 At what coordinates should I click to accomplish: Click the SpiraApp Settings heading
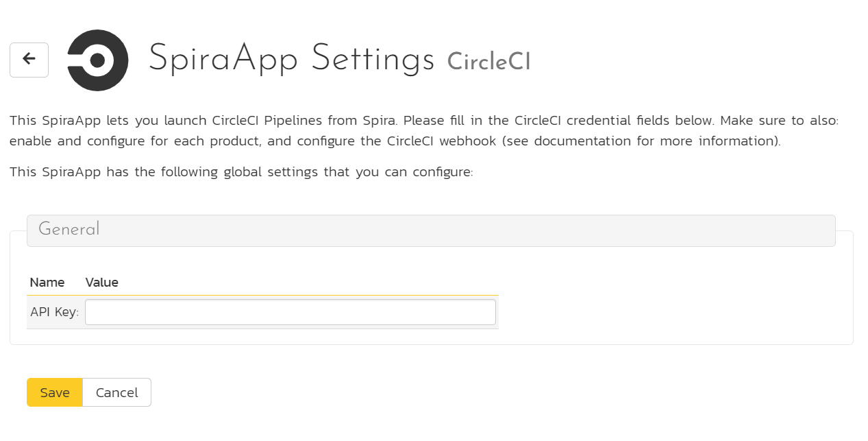pyautogui.click(x=291, y=58)
